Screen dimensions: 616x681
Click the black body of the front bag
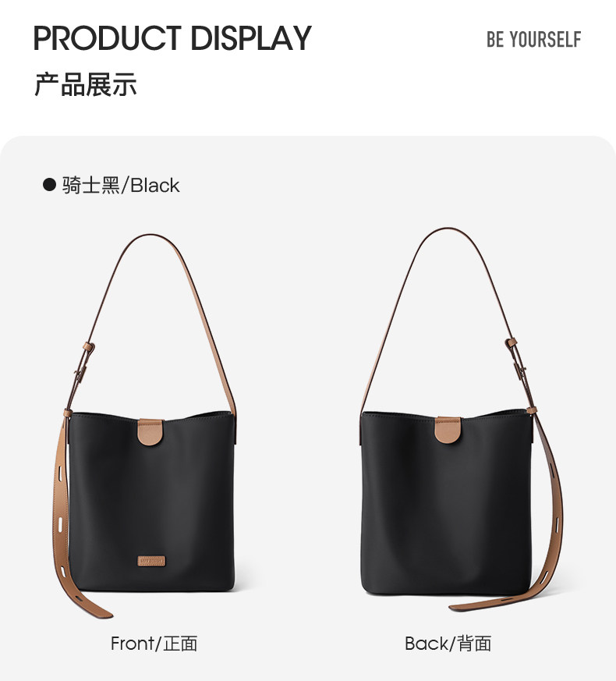click(x=152, y=499)
